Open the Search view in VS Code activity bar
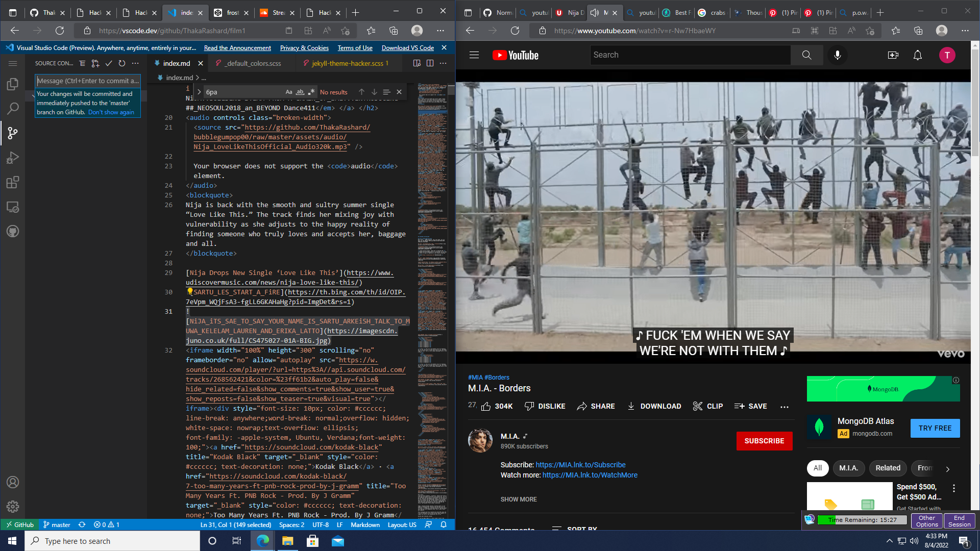This screenshot has width=980, height=551. [x=13, y=109]
